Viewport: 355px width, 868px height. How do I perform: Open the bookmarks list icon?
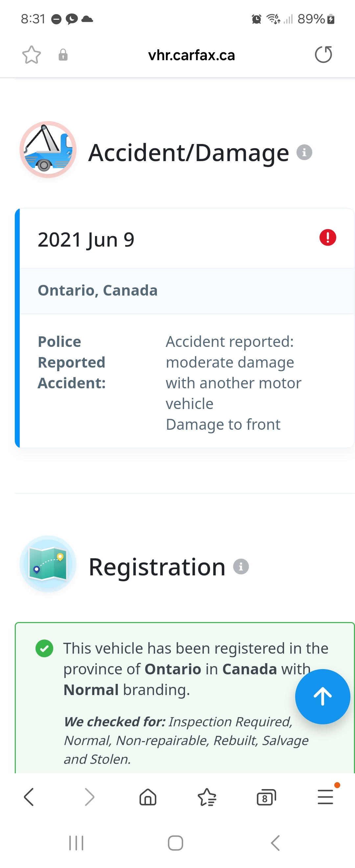pos(207,797)
